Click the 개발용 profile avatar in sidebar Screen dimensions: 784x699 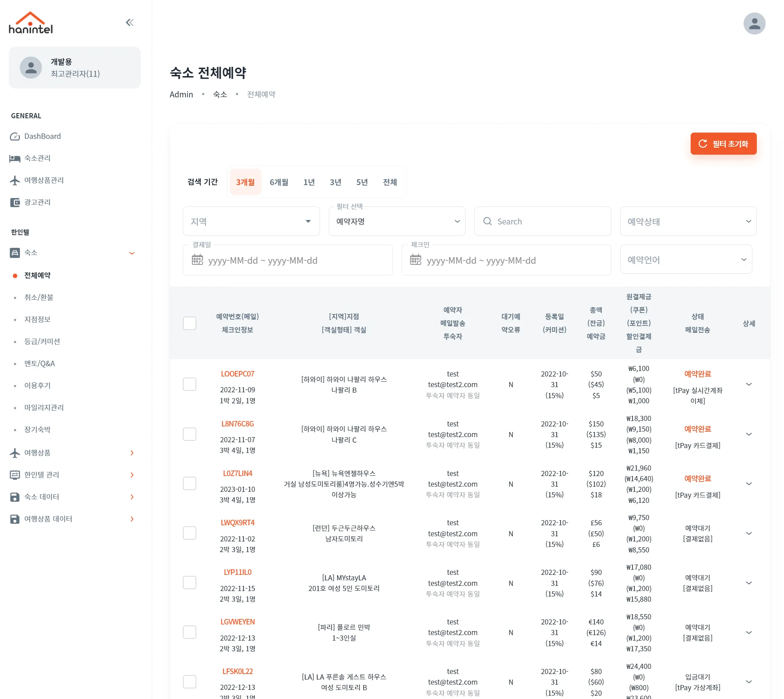pyautogui.click(x=31, y=68)
